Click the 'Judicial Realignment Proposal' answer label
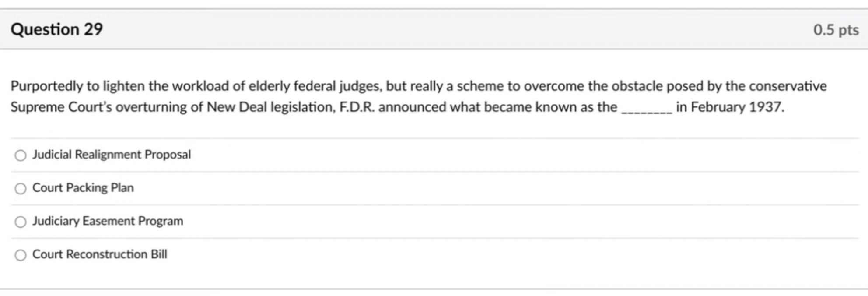 (x=112, y=155)
